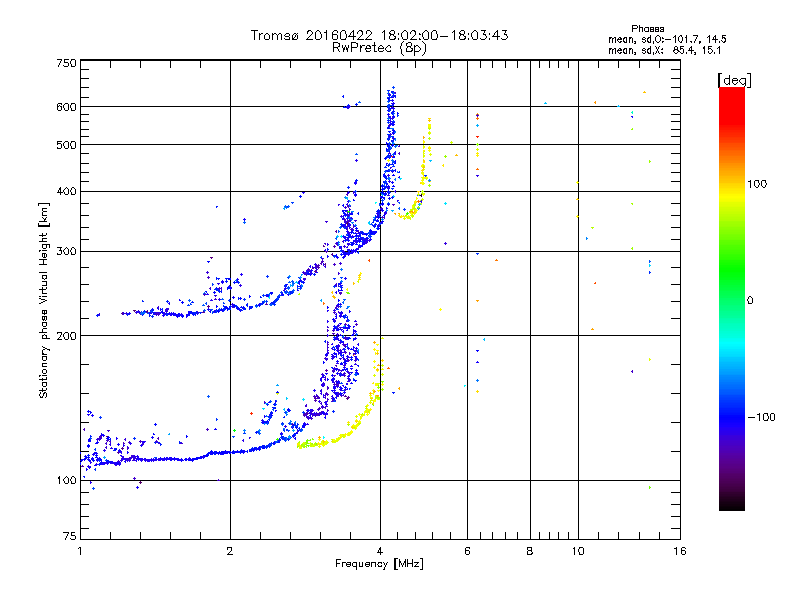
Task: Click the 75 tick label on height axis
Action: (x=69, y=537)
